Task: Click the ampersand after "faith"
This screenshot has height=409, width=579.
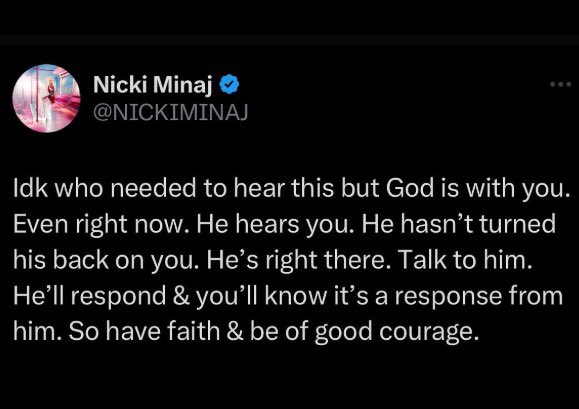Action: click(235, 332)
